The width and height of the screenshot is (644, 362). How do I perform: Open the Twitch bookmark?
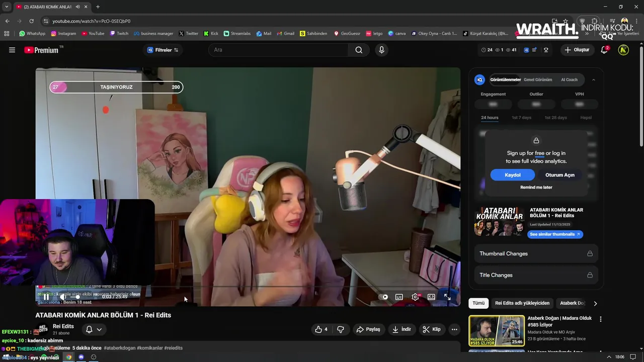[119, 34]
